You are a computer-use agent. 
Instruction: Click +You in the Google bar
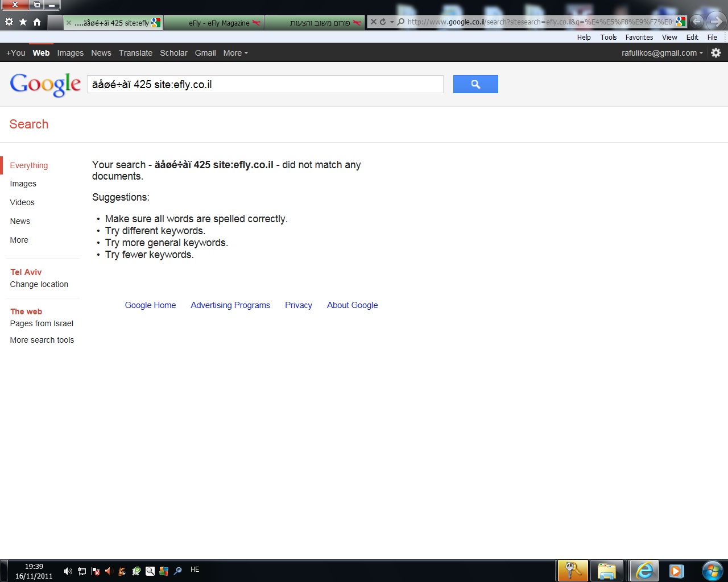(x=16, y=53)
